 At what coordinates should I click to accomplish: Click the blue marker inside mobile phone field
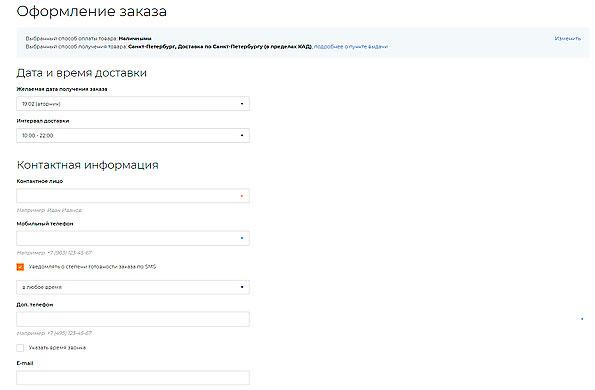(242, 238)
